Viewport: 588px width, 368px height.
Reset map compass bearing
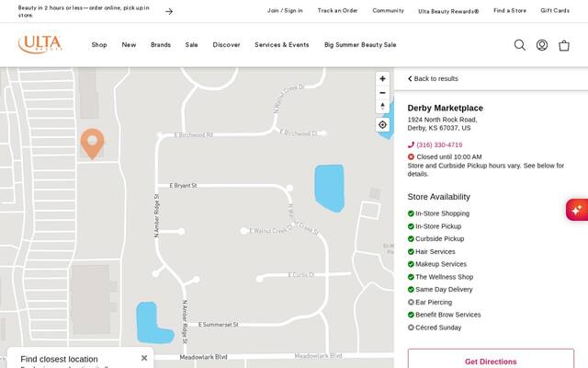382,107
